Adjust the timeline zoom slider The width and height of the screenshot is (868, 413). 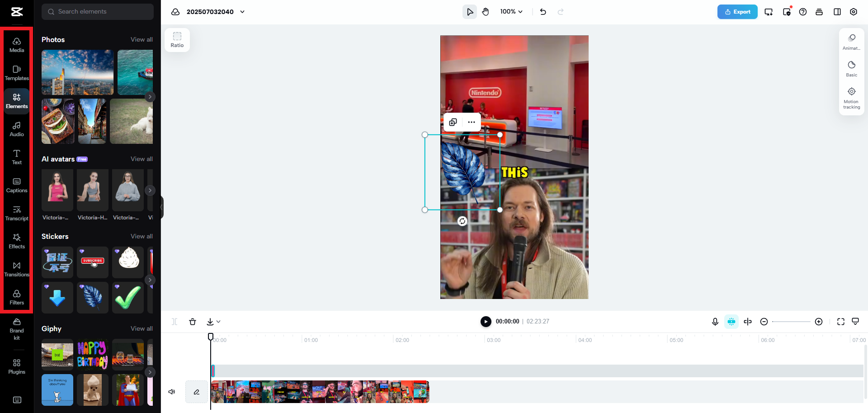tap(791, 322)
